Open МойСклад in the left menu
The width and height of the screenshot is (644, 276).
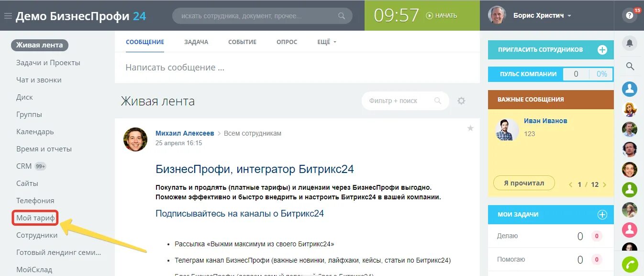click(x=34, y=270)
